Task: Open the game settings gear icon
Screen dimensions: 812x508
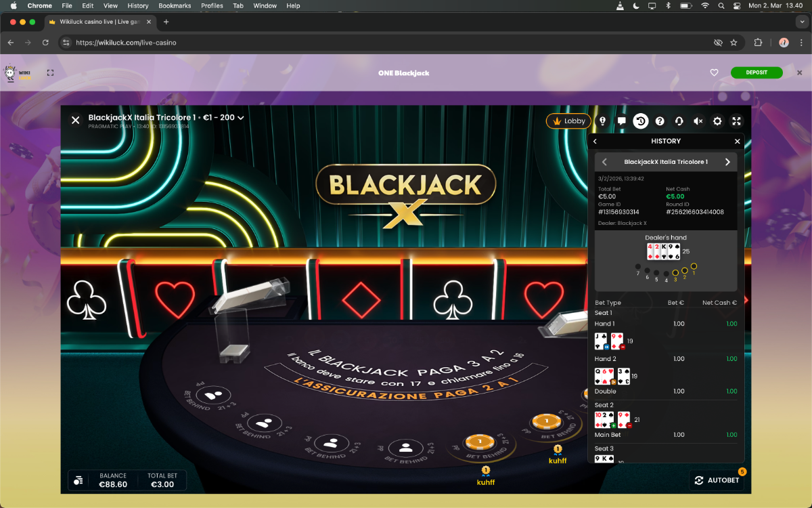Action: point(717,121)
